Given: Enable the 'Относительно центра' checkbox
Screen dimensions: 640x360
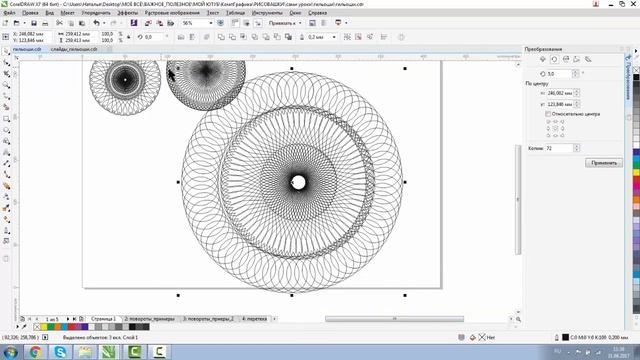Looking at the screenshot, I should [x=548, y=114].
